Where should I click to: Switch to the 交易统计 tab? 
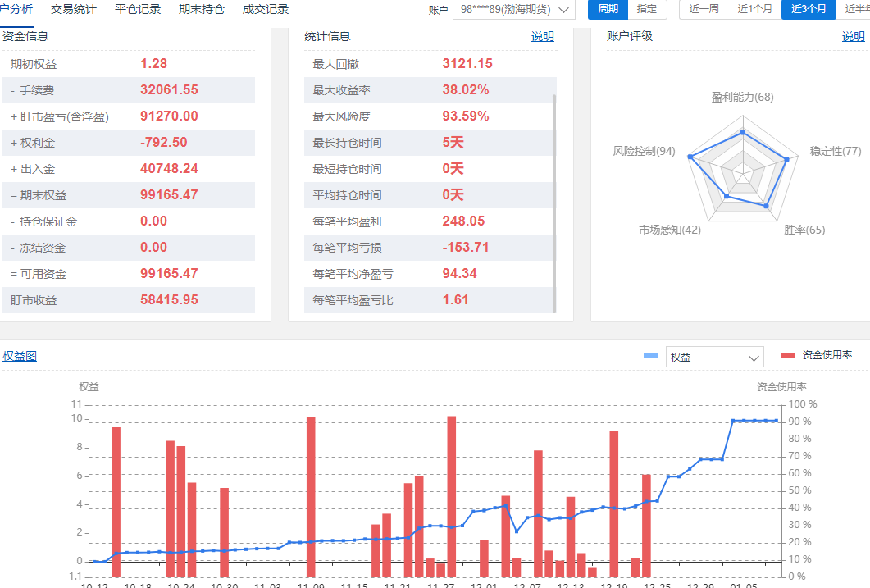pos(73,10)
